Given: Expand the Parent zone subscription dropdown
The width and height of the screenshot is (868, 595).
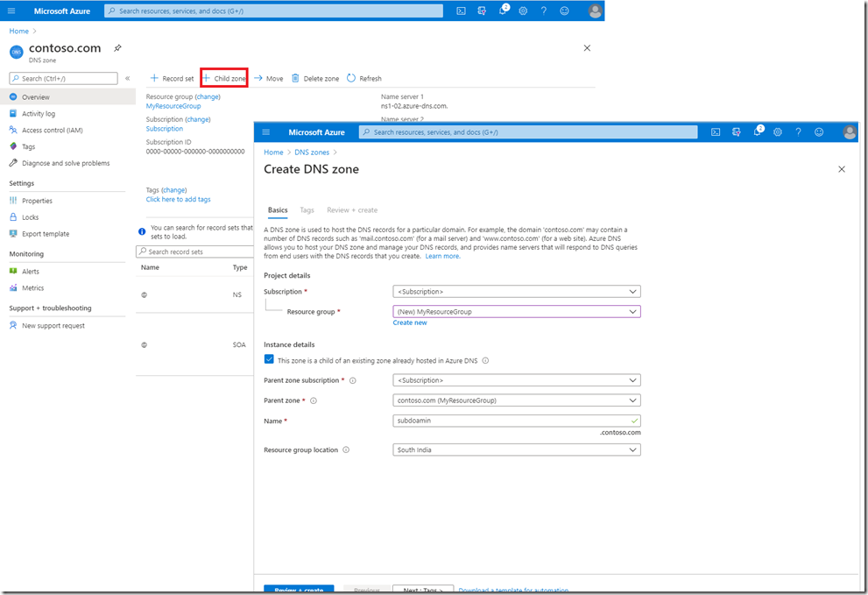Looking at the screenshot, I should click(x=517, y=380).
